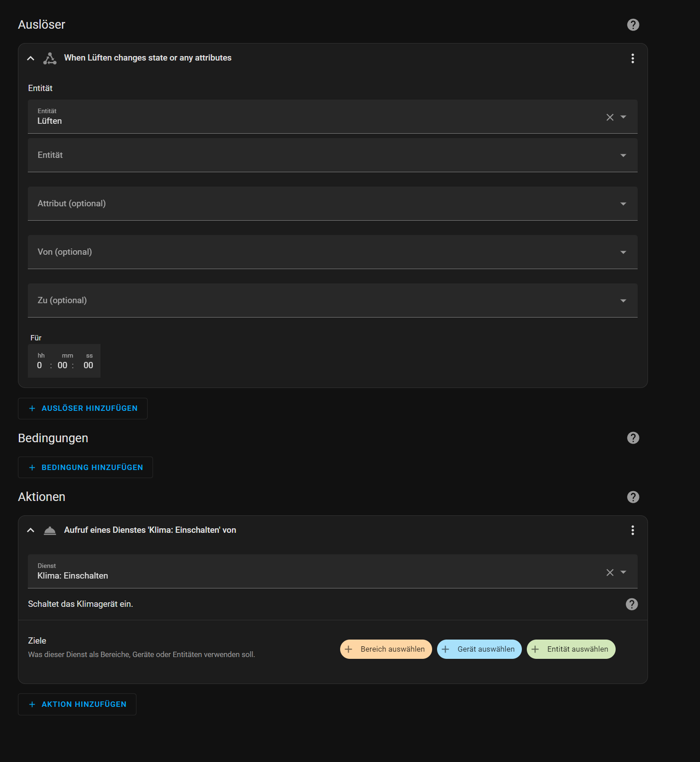This screenshot has height=762, width=700.
Task: Collapse the Klima Einschalten action card
Action: click(31, 530)
